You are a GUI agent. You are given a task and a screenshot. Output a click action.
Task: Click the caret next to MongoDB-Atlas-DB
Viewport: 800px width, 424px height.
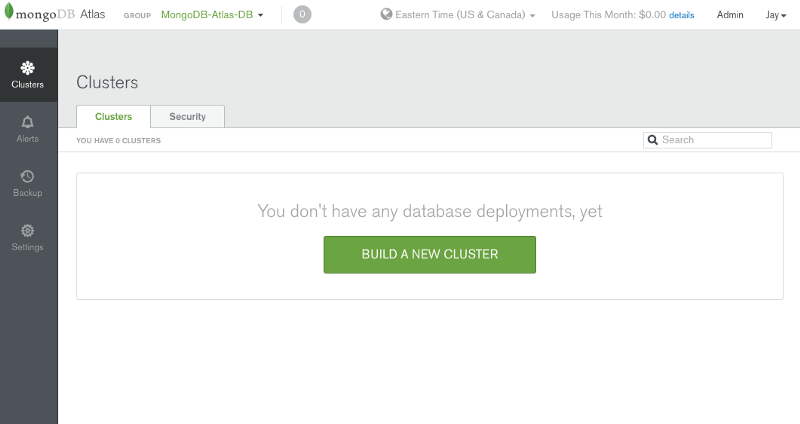260,15
